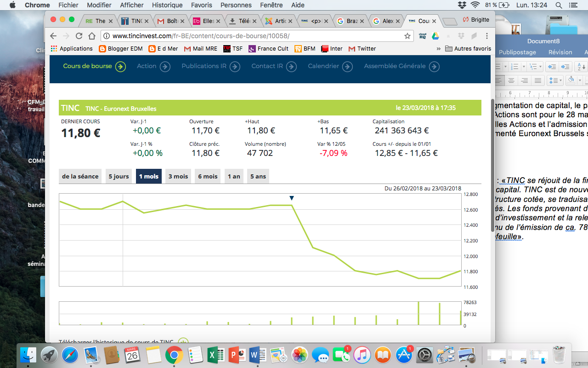Image resolution: width=588 pixels, height=368 pixels.
Task: Open the cloudHQ extension icon
Action: [x=422, y=36]
